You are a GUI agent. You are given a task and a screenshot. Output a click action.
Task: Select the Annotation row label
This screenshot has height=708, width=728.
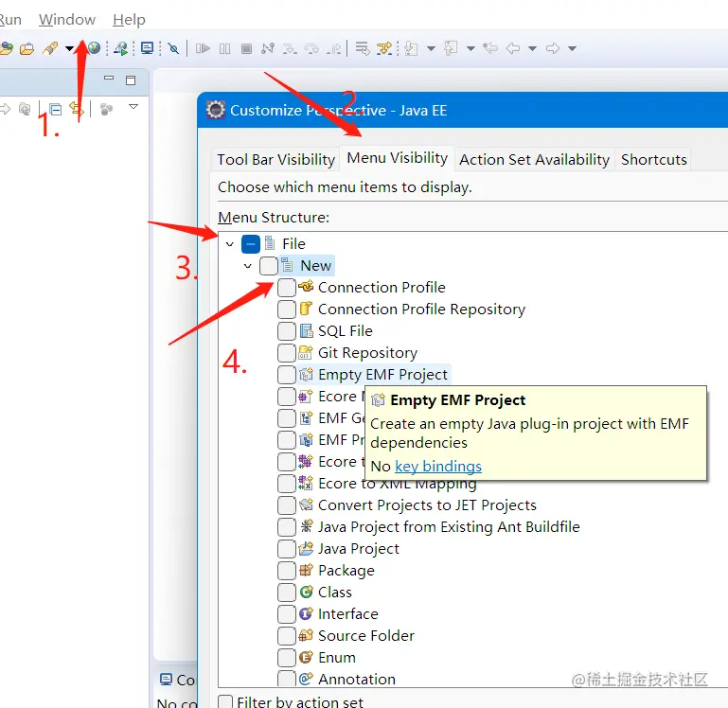point(357,680)
